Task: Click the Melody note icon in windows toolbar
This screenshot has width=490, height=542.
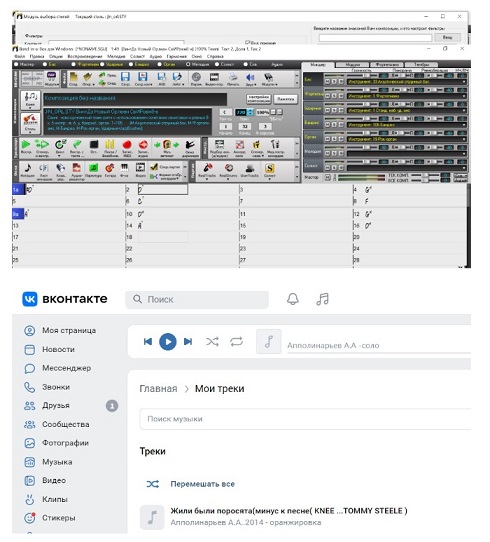Action: 28,168
